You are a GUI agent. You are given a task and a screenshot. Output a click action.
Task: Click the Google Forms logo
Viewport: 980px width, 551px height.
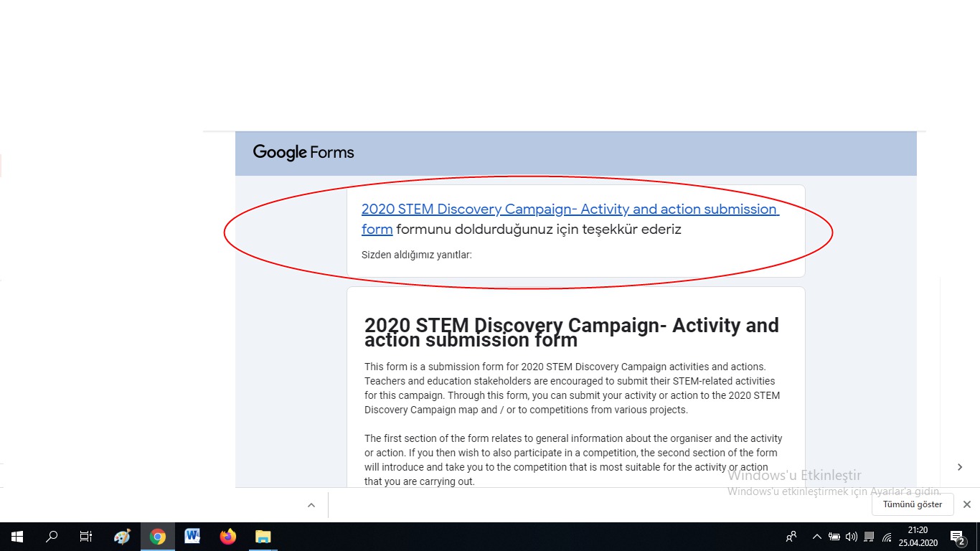[303, 152]
